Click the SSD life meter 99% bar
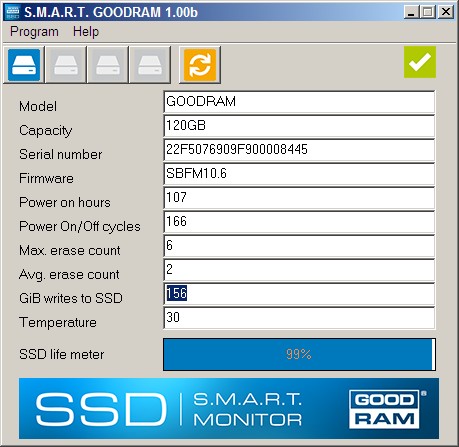Viewport: 459px width, 447px height. coord(299,354)
